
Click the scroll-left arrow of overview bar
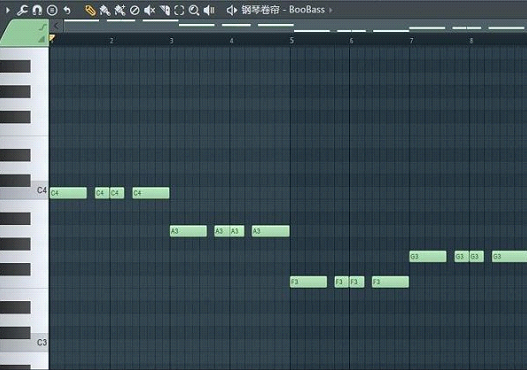(x=57, y=26)
